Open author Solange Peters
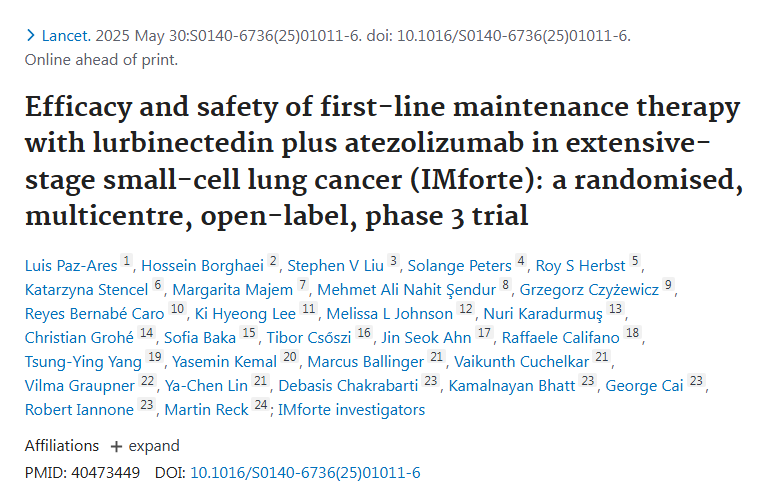Image resolution: width=757 pixels, height=488 pixels. [x=459, y=265]
